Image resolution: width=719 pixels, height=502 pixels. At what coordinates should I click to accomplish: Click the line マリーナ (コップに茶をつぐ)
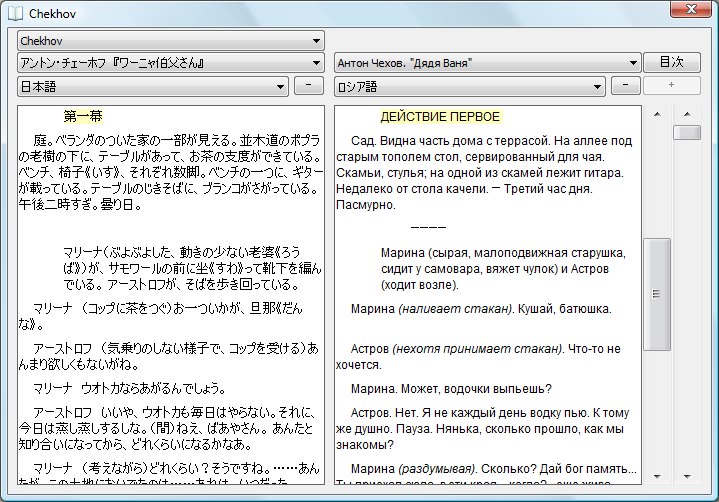click(x=160, y=316)
